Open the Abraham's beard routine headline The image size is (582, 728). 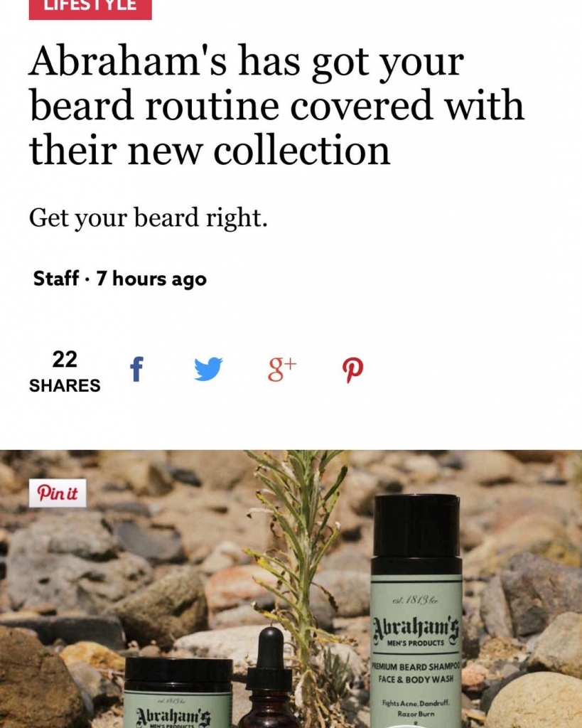point(276,105)
